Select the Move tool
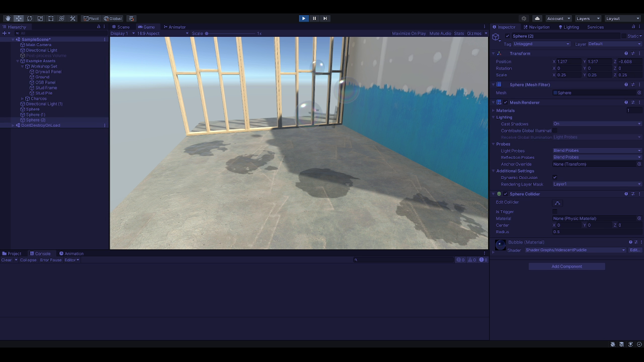This screenshot has height=362, width=644. 19,19
